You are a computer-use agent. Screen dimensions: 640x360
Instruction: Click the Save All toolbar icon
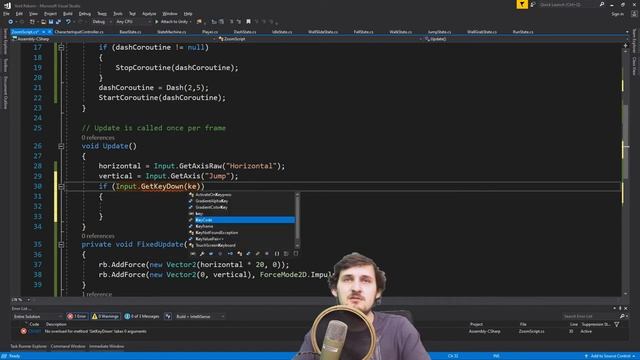click(x=58, y=22)
